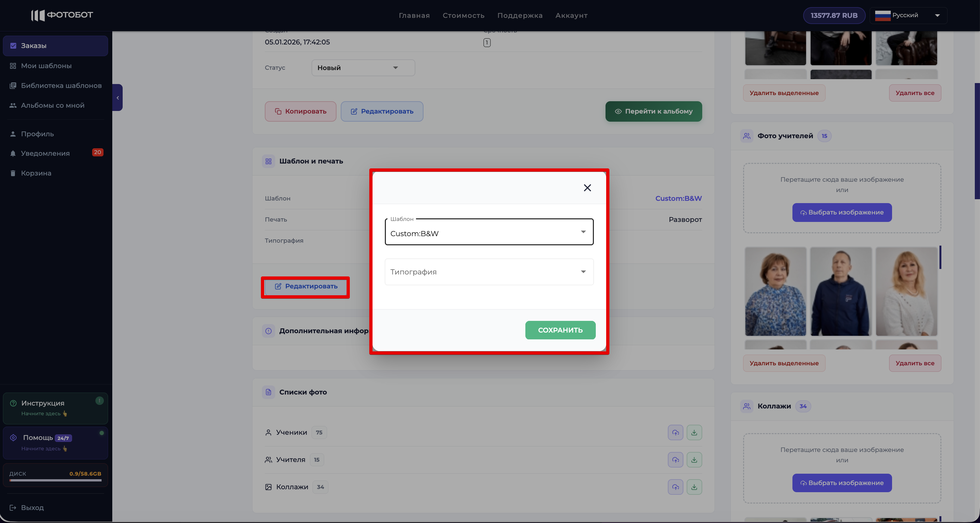Close the template dialog with the X icon
980x523 pixels.
tap(587, 188)
